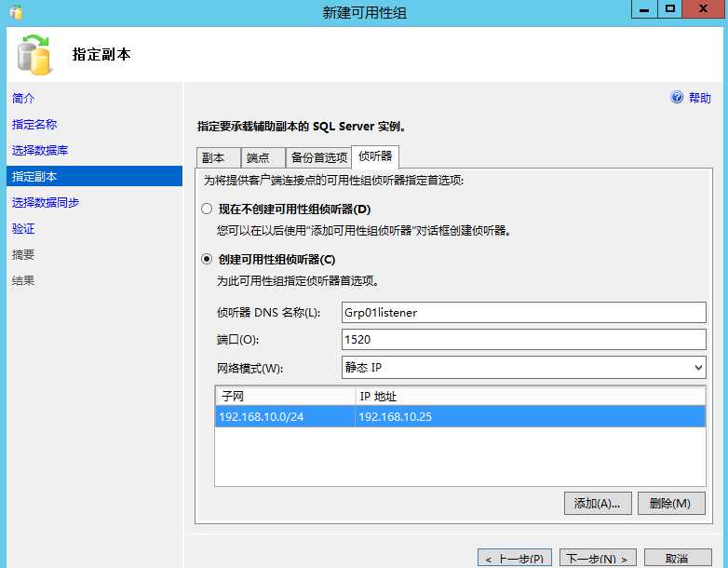Close the 新建可用性组 window
This screenshot has width=728, height=568.
[704, 8]
